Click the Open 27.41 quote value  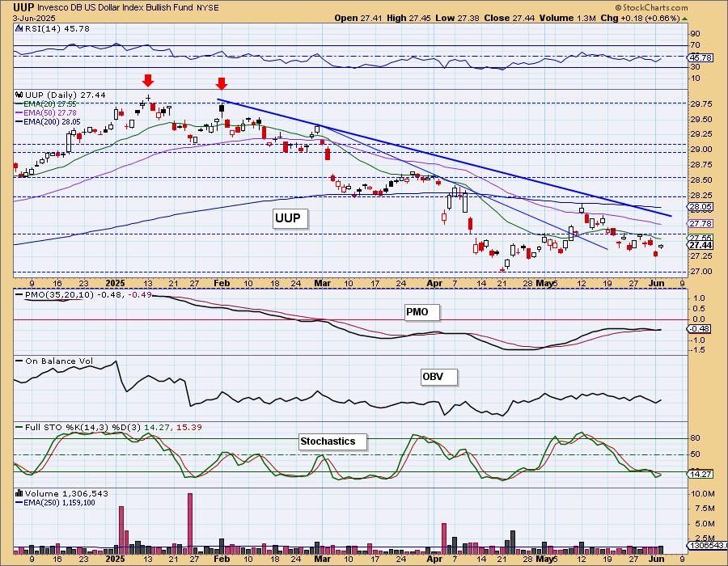[x=358, y=18]
